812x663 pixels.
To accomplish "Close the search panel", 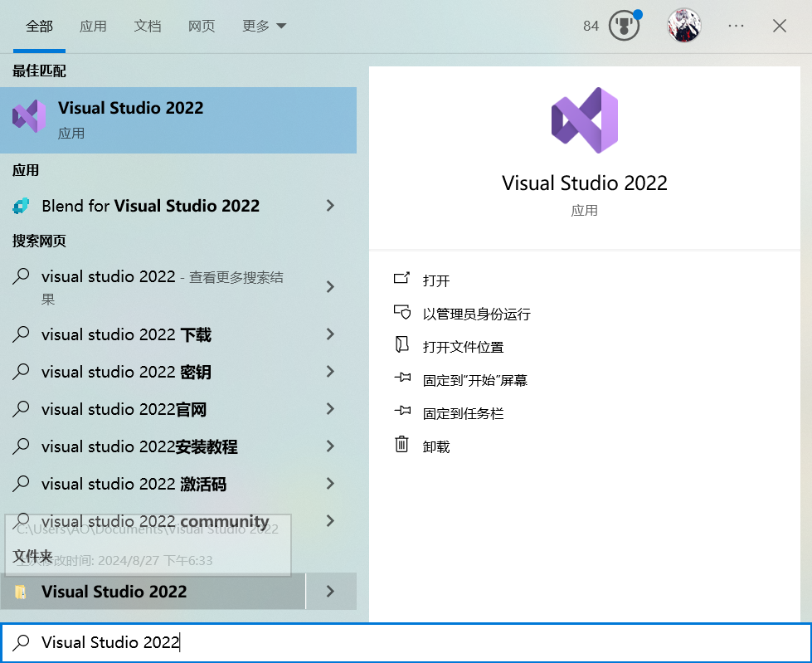I will pos(780,26).
